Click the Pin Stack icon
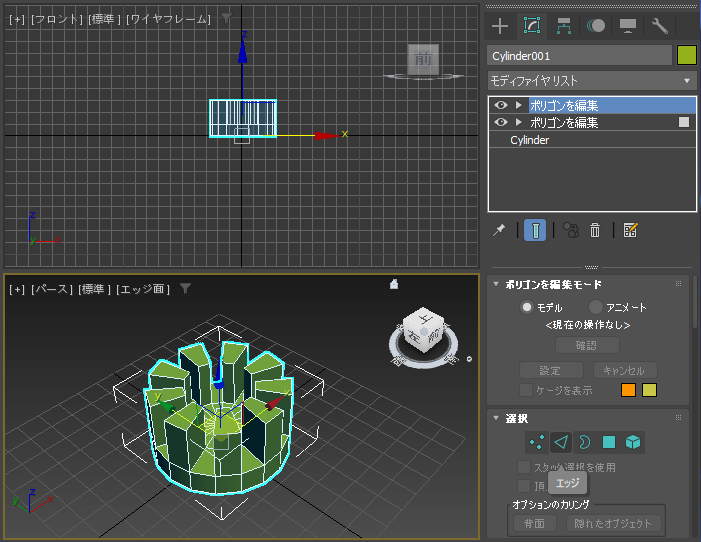 click(x=498, y=230)
